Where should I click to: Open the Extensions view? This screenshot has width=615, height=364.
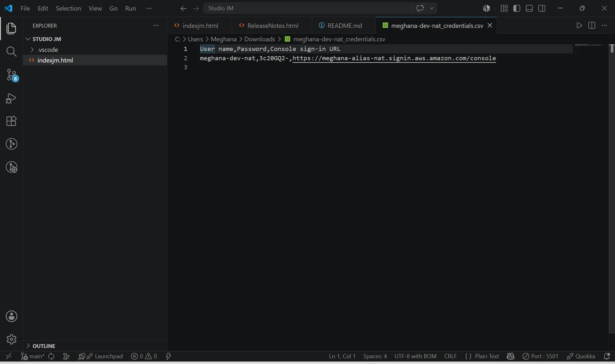tap(12, 121)
